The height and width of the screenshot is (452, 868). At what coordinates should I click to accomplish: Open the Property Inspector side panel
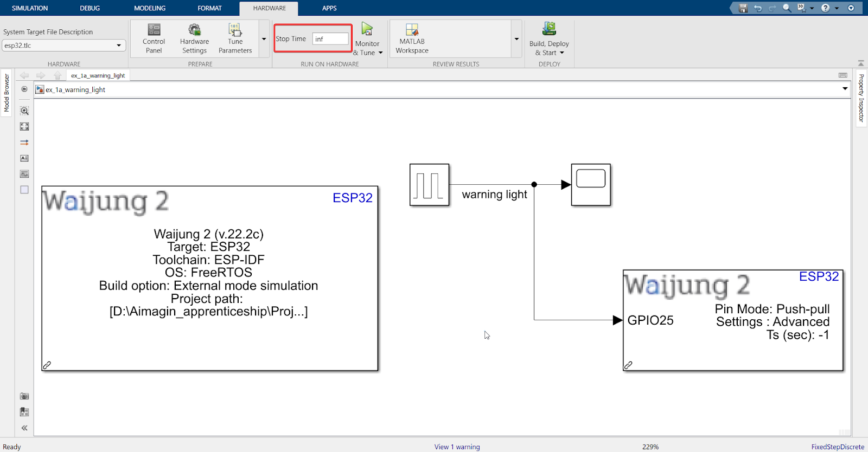pos(861,98)
